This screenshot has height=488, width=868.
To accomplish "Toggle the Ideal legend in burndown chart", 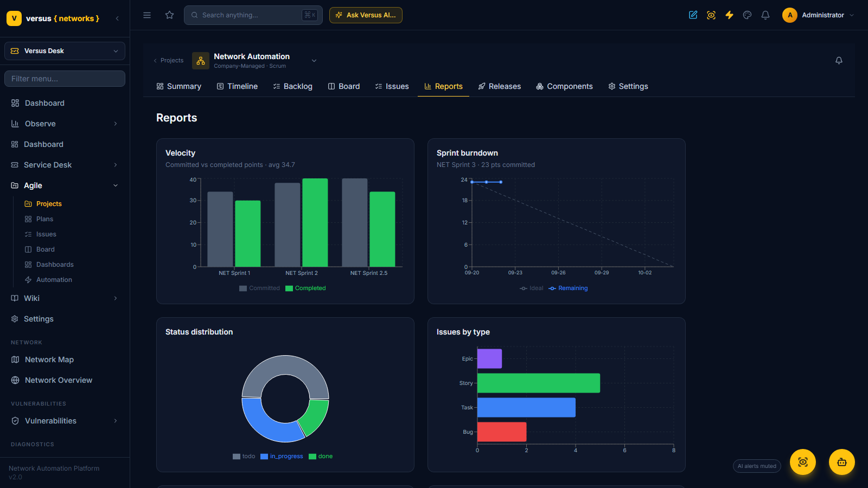I will (532, 288).
